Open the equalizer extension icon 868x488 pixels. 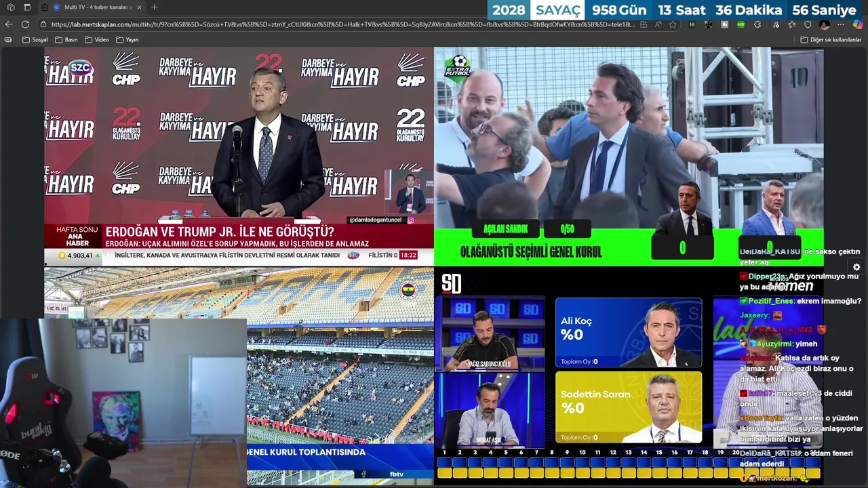[692, 24]
